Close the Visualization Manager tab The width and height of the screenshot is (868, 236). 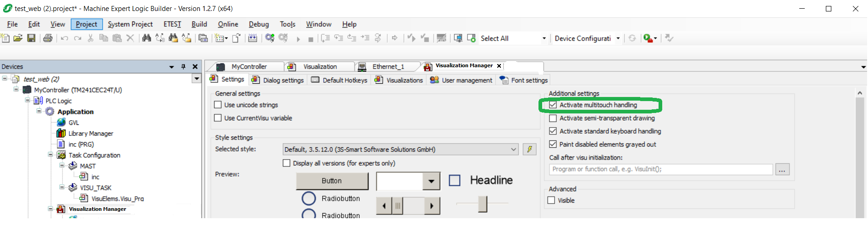tap(499, 66)
